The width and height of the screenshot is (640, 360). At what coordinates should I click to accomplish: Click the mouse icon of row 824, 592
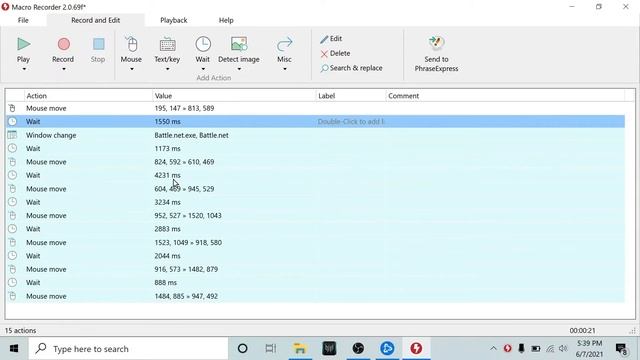pyautogui.click(x=12, y=162)
